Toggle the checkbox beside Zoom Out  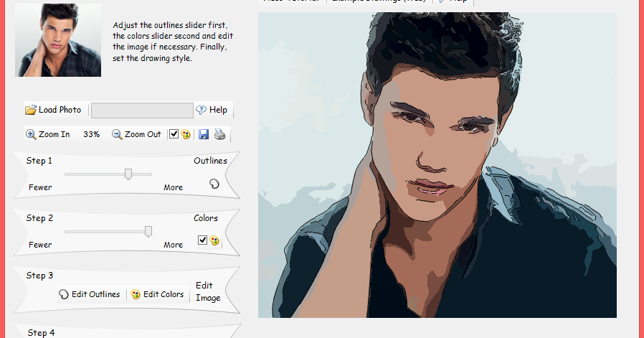click(x=174, y=134)
